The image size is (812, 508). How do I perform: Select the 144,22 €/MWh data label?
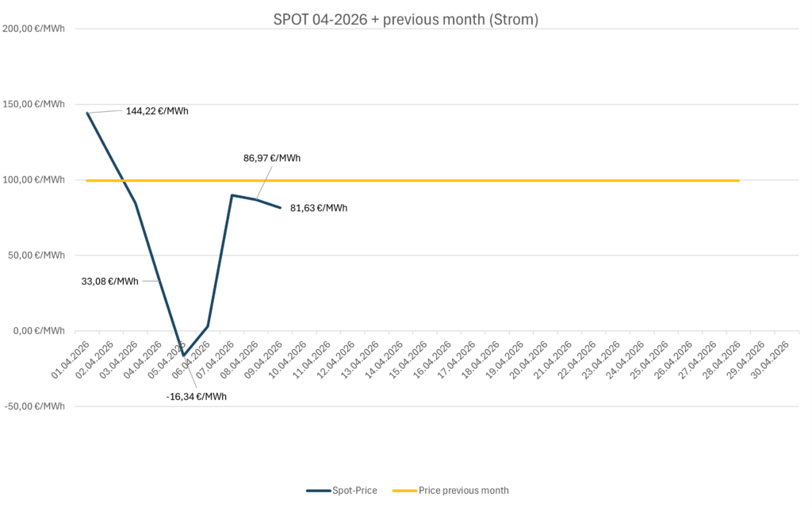pos(157,111)
